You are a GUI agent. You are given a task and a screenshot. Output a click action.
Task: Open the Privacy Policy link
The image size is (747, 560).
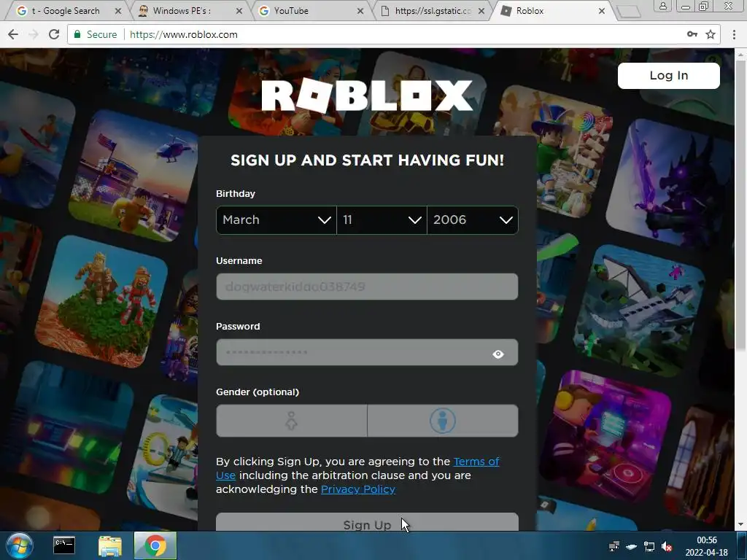tap(357, 489)
